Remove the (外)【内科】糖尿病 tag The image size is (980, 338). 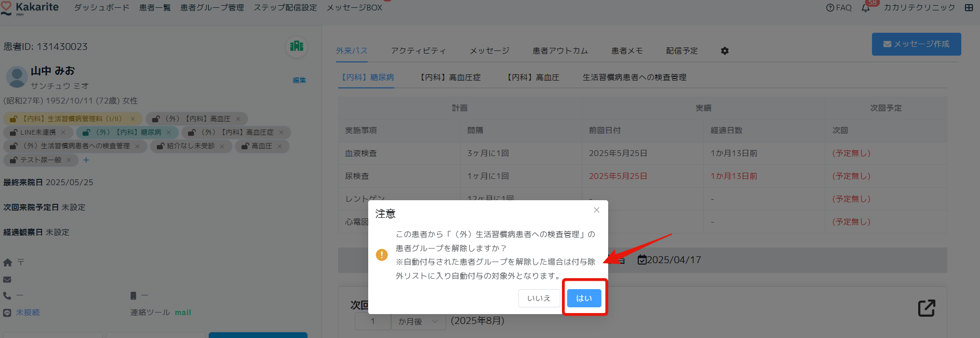click(x=169, y=133)
